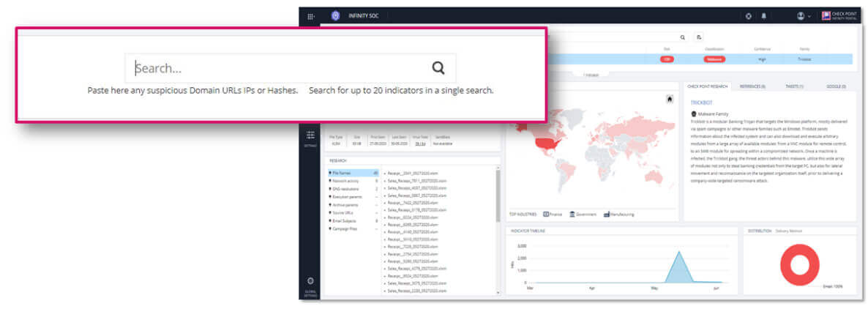Select DNS resolutions in the Research list
Image resolution: width=868 pixels, height=309 pixels.
pyautogui.click(x=353, y=189)
